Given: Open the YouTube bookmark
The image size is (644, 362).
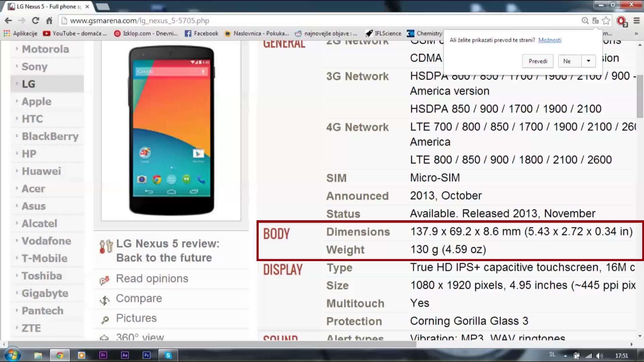Looking at the screenshot, I should point(75,34).
